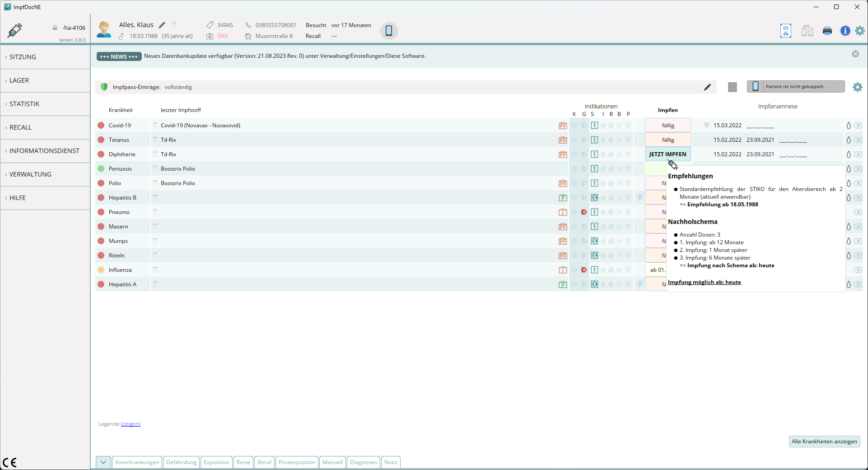Edit Impfpass-Einträge with pencil icon
868x470 pixels.
click(707, 87)
